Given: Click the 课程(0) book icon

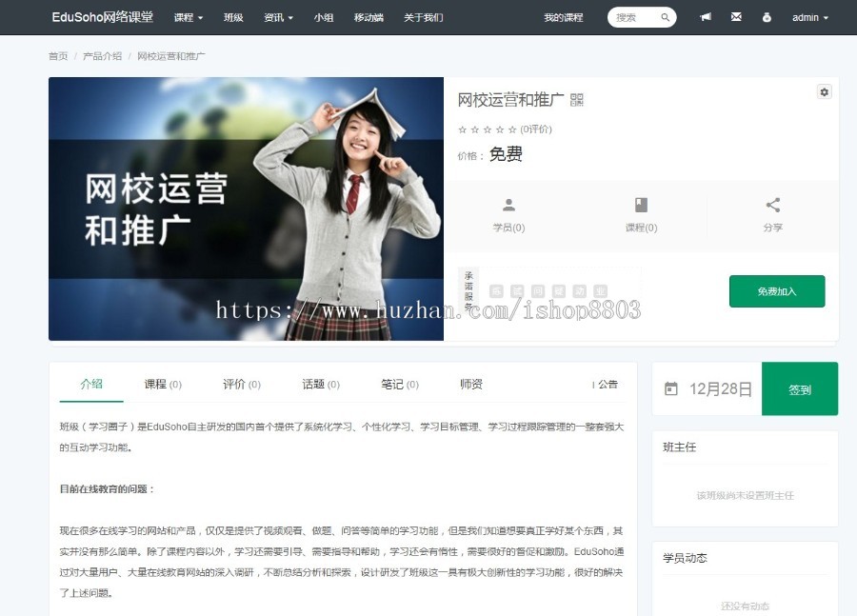Looking at the screenshot, I should (x=641, y=205).
